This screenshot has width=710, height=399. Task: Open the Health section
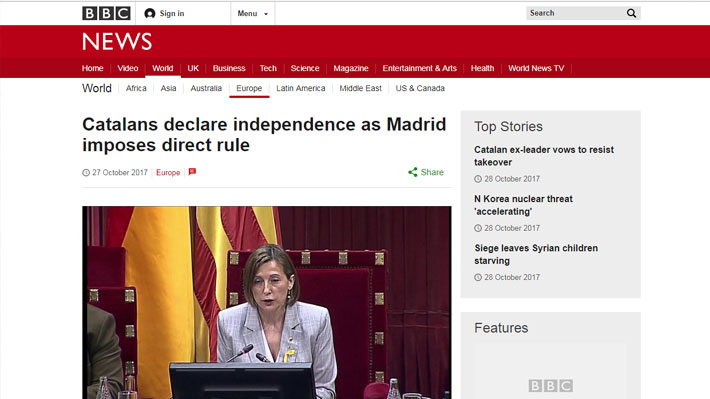click(x=482, y=68)
